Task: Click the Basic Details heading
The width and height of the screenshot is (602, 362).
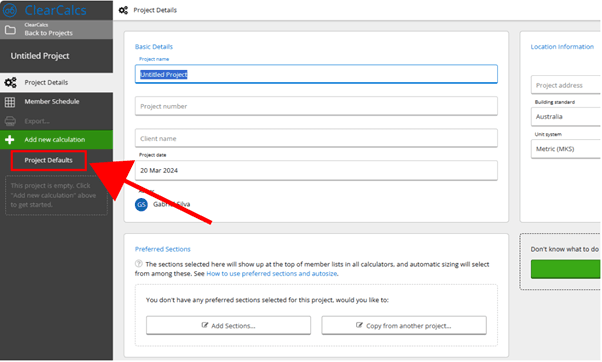Action: click(154, 47)
